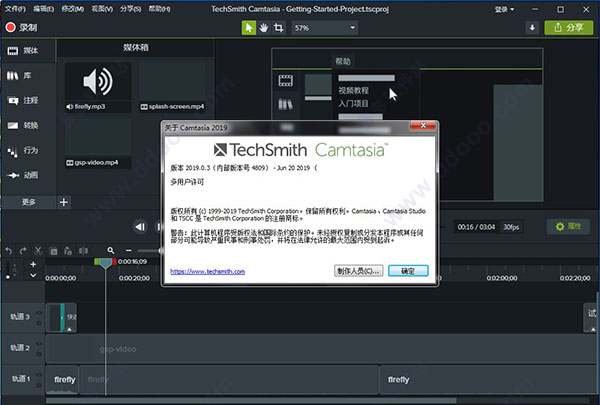
Task: Click the Copy icon on the timeline toolbar
Action: click(x=54, y=251)
